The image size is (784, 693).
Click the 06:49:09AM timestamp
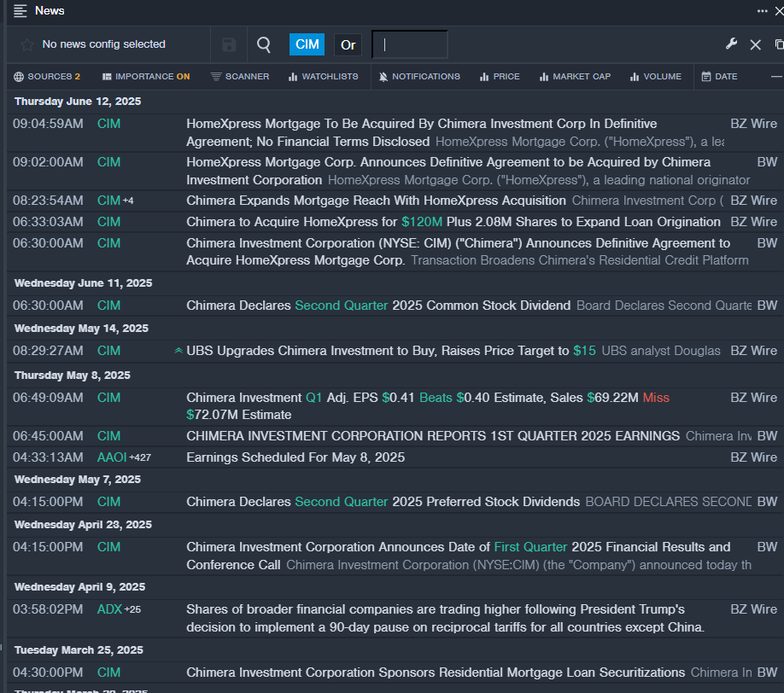coord(48,398)
